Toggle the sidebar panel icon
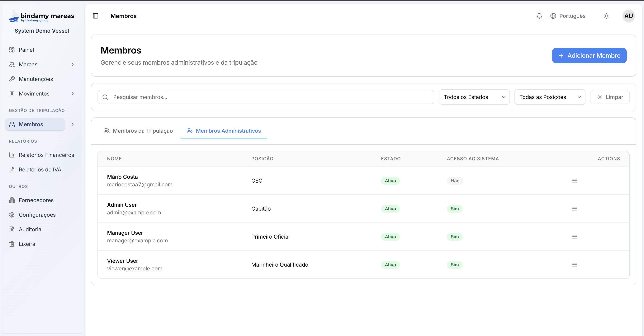 click(96, 16)
